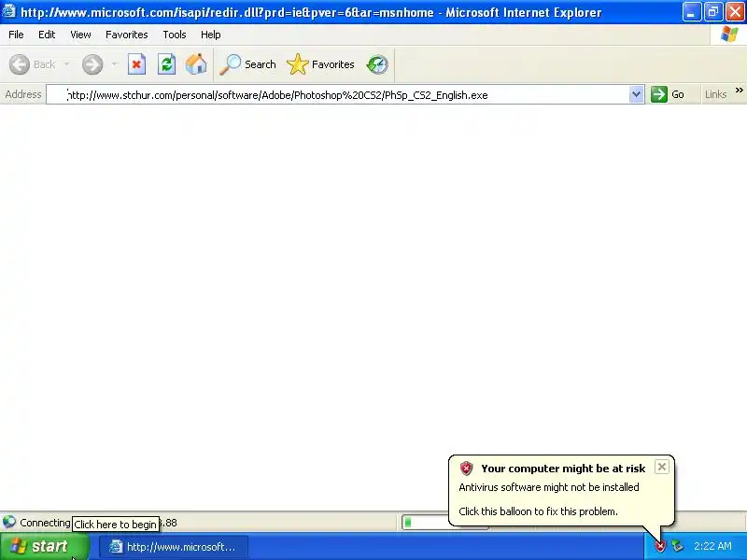Viewport: 747px width, 560px height.
Task: Open the Favorites star toolbar button
Action: (320, 64)
